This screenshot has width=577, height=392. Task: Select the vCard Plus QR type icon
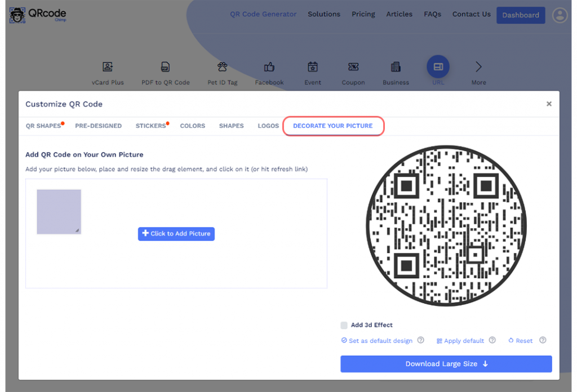[x=108, y=66]
